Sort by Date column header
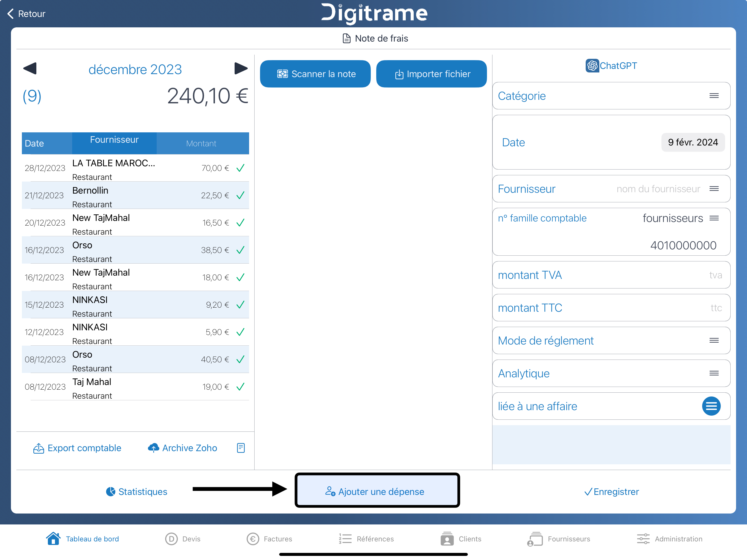 [46, 143]
